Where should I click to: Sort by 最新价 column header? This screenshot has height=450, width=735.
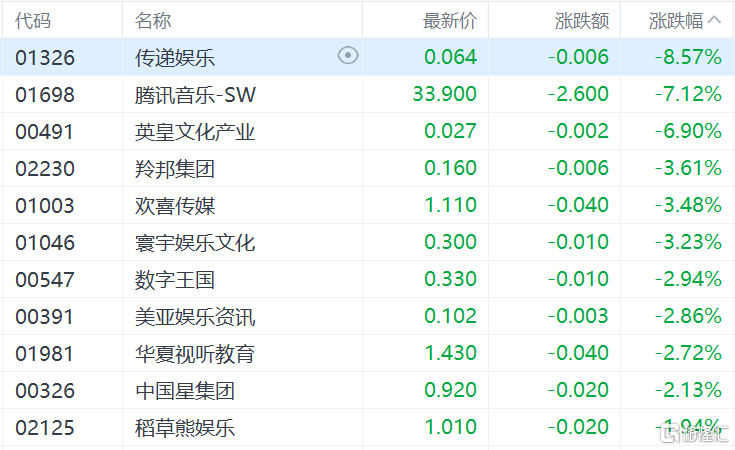click(x=450, y=21)
